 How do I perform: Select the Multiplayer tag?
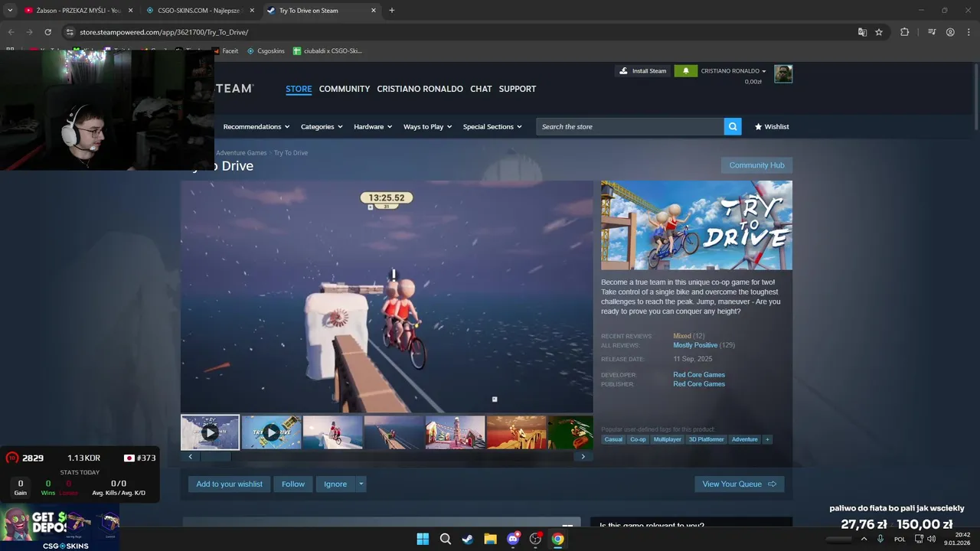point(667,439)
